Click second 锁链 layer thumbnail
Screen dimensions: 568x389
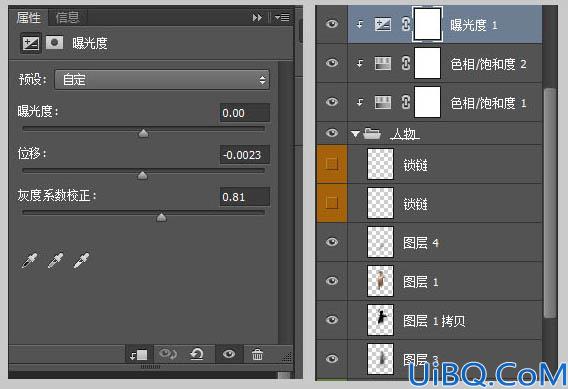380,203
